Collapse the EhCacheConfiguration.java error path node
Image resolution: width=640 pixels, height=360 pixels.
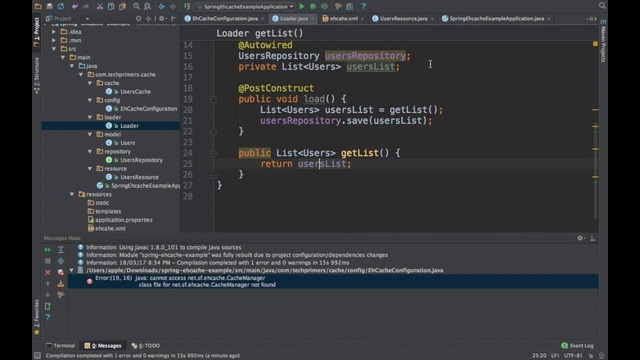(x=72, y=270)
